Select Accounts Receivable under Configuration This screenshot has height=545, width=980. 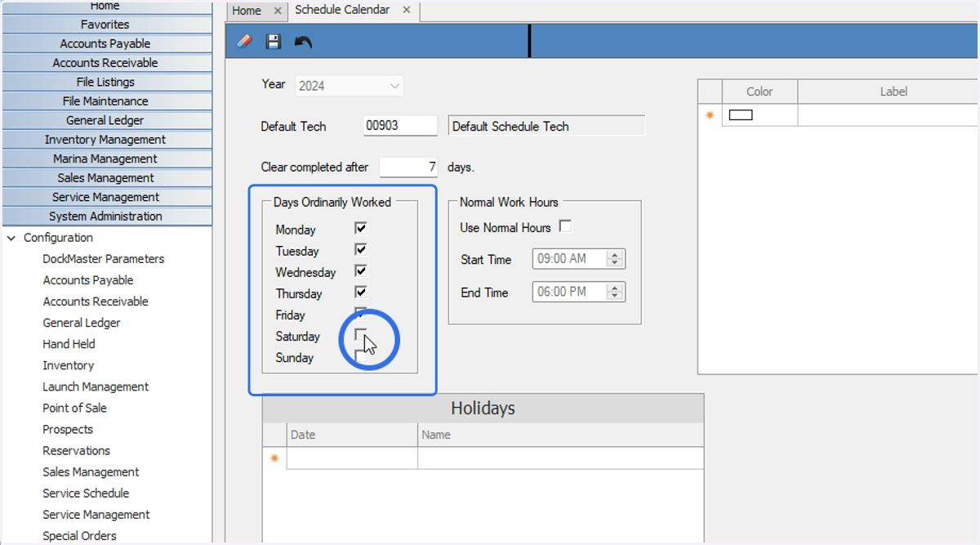point(96,302)
